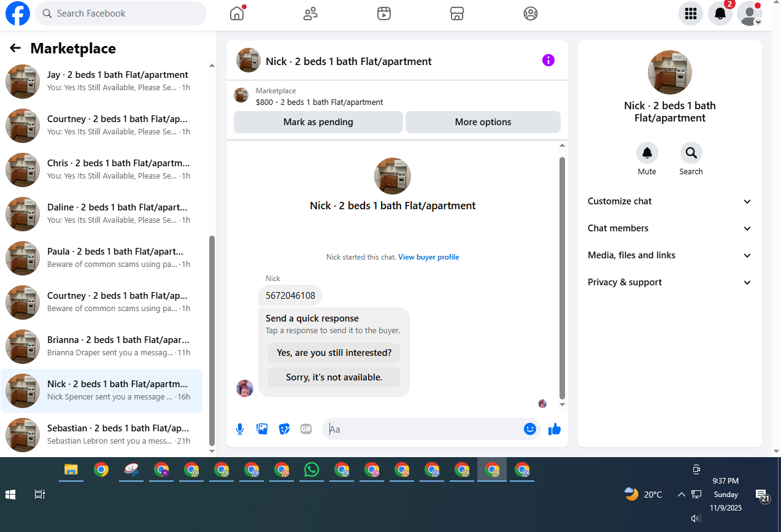Click the Search Facebook box
The width and height of the screenshot is (781, 532).
point(121,13)
